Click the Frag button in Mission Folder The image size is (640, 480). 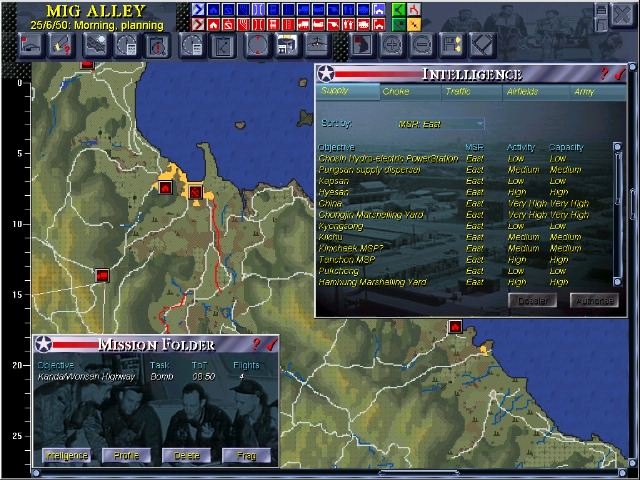click(245, 456)
